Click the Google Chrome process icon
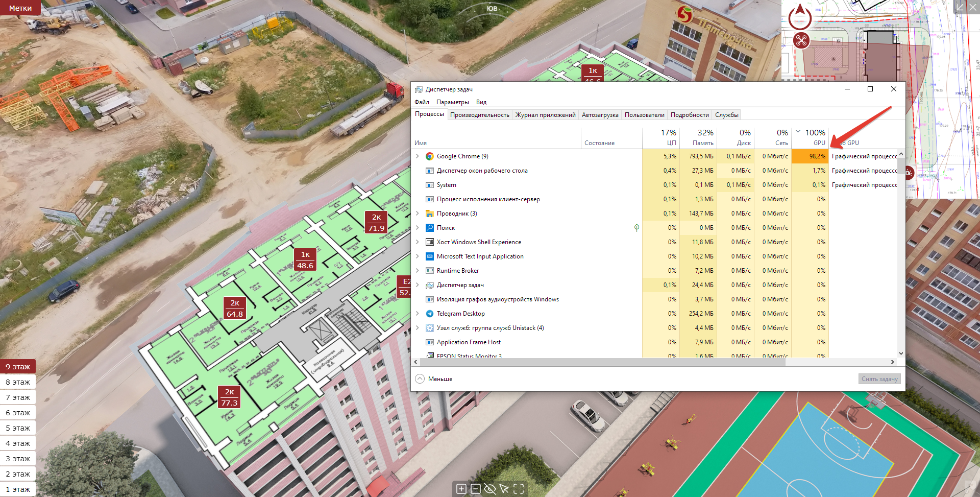The height and width of the screenshot is (497, 980). coord(430,156)
